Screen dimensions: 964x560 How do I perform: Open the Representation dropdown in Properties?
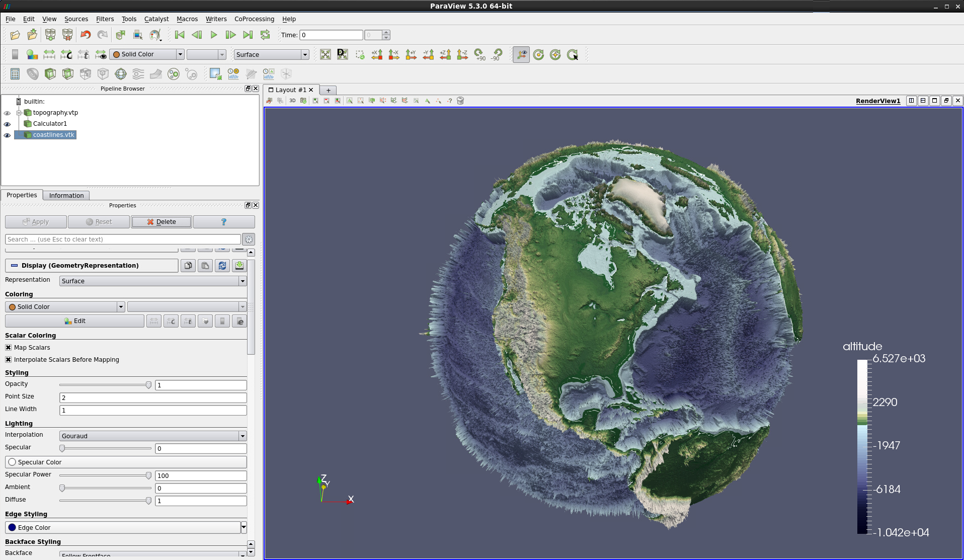click(x=153, y=281)
